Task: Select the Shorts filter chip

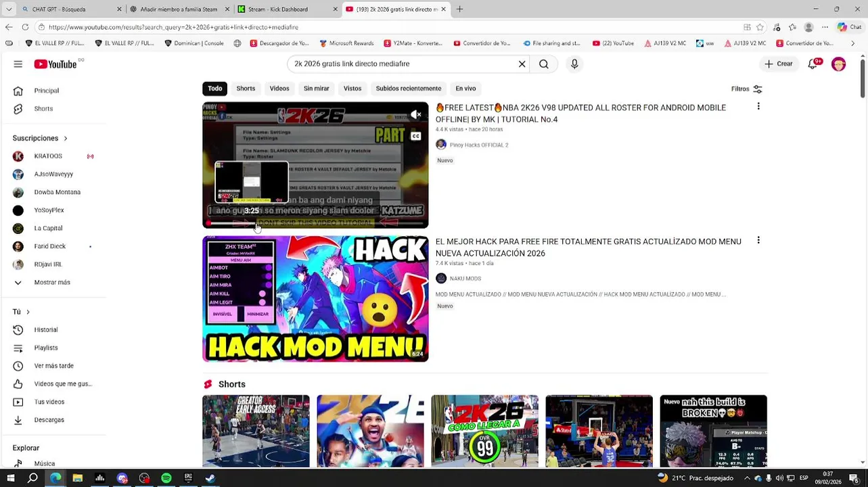Action: coord(246,89)
